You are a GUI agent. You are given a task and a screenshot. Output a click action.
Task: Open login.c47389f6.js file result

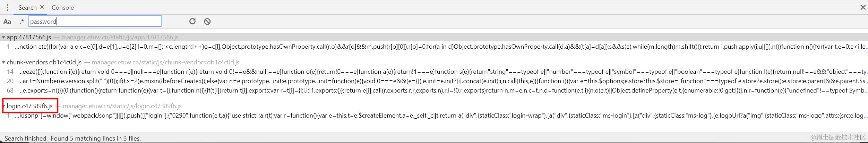[30, 106]
